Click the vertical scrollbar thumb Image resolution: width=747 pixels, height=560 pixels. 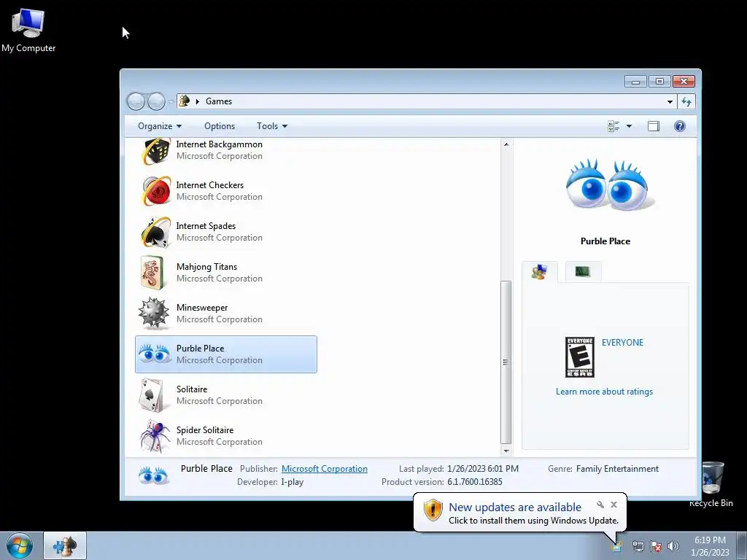tap(506, 362)
